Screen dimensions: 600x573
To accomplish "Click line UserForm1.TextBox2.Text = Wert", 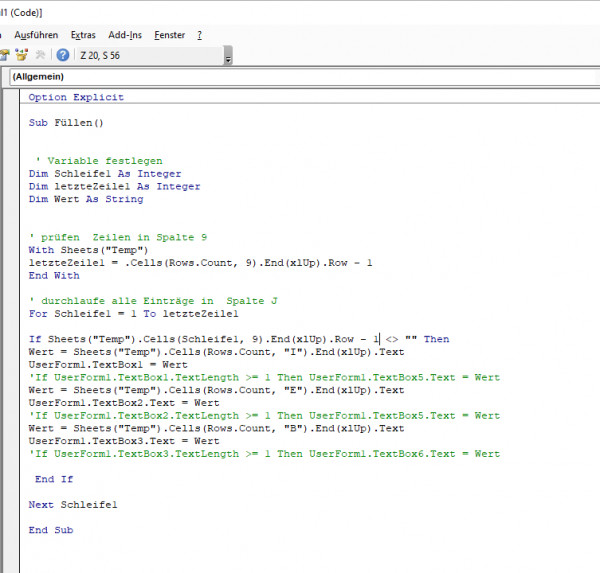I will coord(124,403).
